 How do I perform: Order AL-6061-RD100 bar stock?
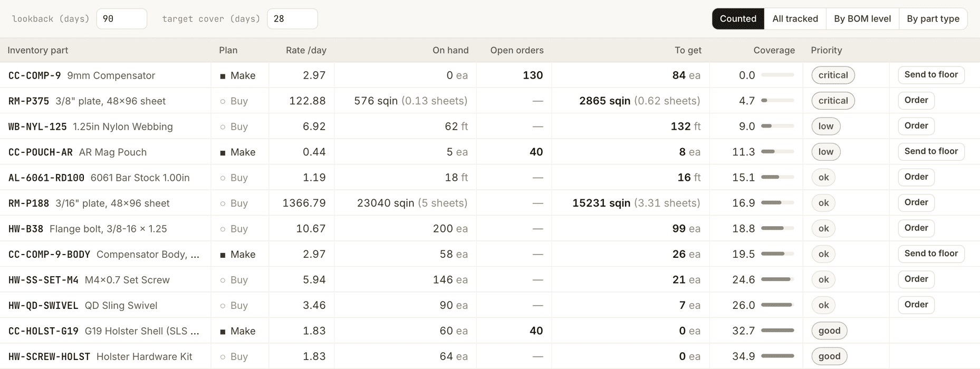click(916, 177)
